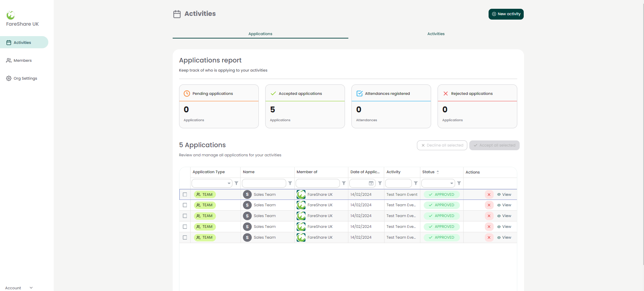Click filter icon beside Member of filter
644x291 pixels.
(x=344, y=183)
